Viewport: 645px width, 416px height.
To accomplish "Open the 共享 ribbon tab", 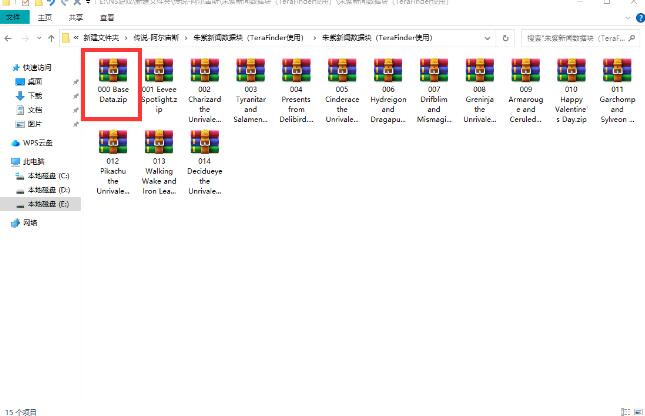I will (x=77, y=17).
